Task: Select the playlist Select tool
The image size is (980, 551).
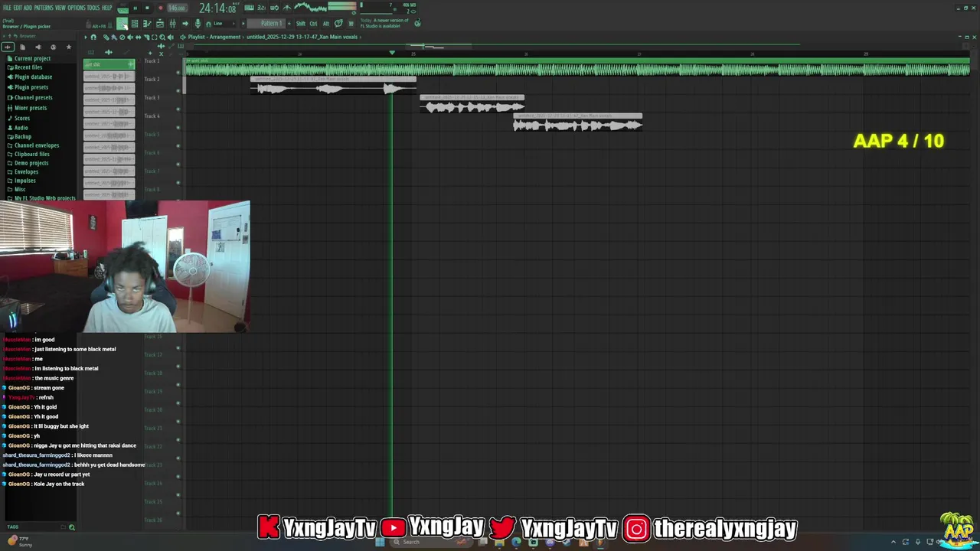Action: tap(154, 37)
